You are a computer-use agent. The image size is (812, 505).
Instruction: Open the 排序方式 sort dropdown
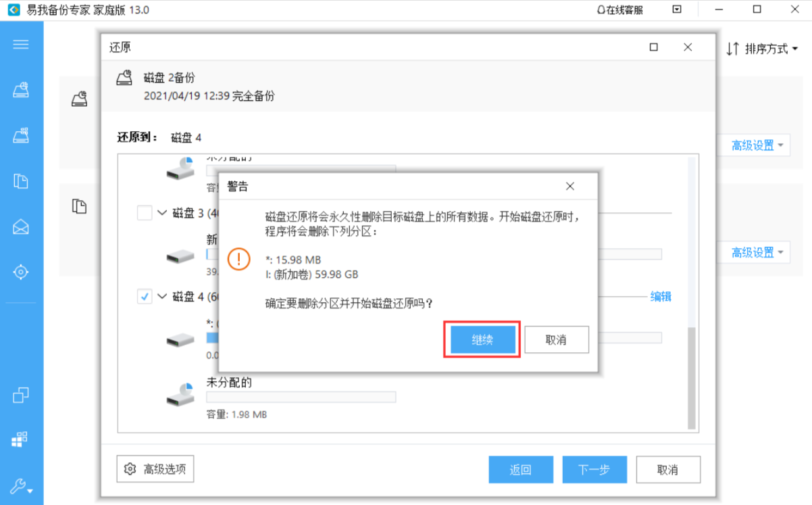coord(763,49)
